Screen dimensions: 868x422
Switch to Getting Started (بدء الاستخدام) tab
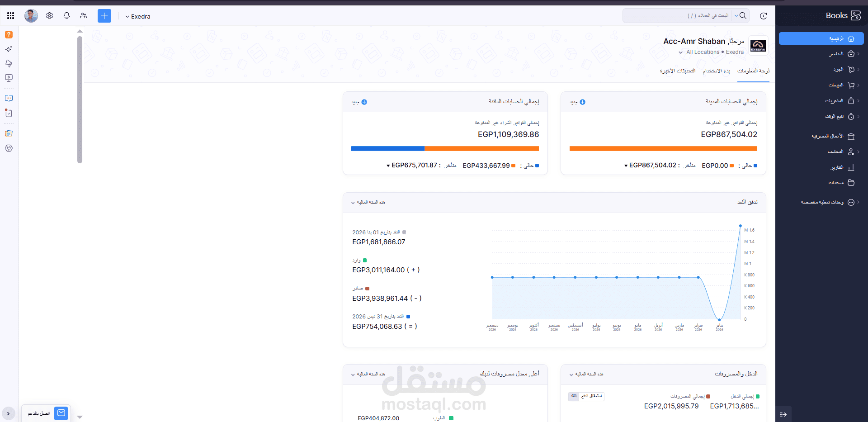[717, 71]
